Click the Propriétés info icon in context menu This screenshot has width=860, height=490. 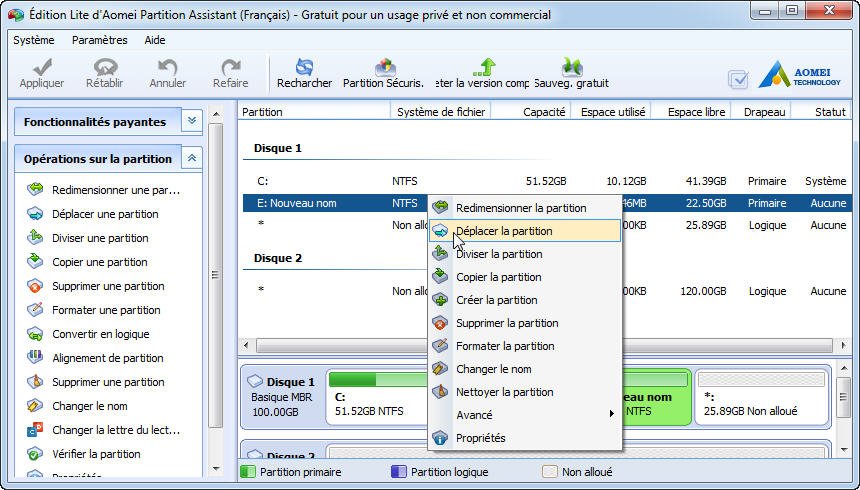click(440, 438)
